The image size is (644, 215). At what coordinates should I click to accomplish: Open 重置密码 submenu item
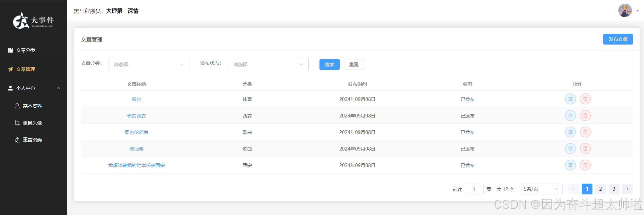click(x=33, y=140)
